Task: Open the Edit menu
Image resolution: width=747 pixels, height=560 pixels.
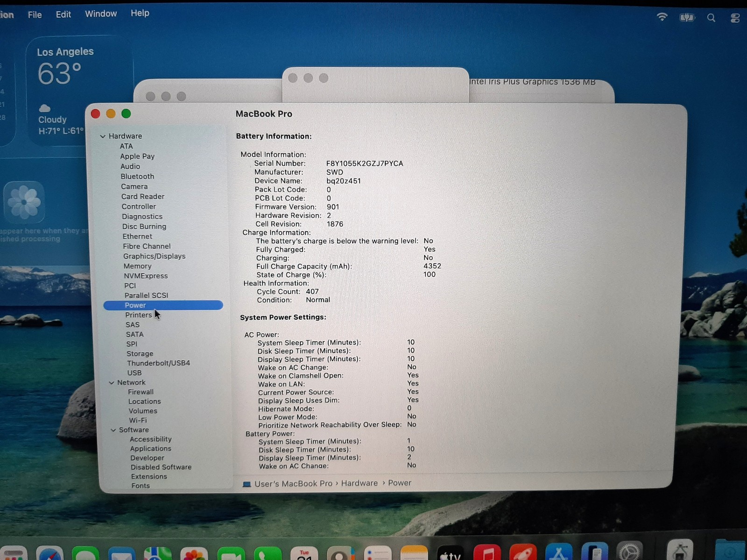Action: tap(63, 14)
